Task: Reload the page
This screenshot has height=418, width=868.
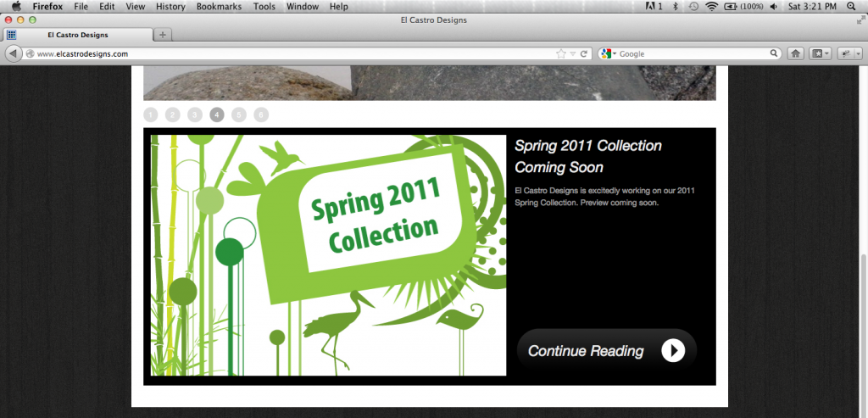Action: tap(583, 53)
